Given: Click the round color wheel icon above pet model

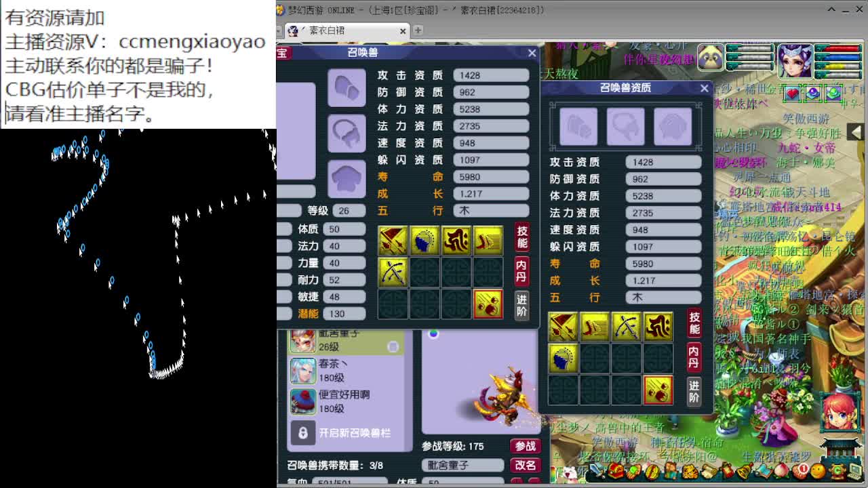Looking at the screenshot, I should coord(433,333).
